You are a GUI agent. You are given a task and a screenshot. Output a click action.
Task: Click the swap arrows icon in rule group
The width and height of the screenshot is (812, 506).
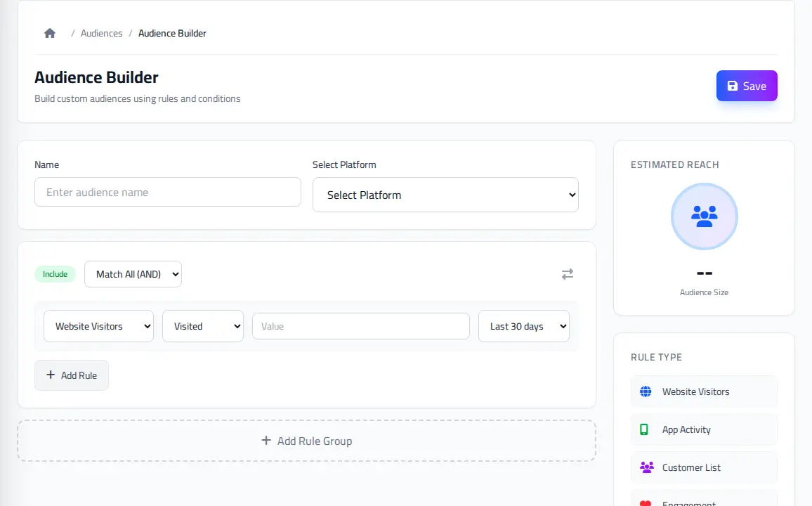(568, 274)
